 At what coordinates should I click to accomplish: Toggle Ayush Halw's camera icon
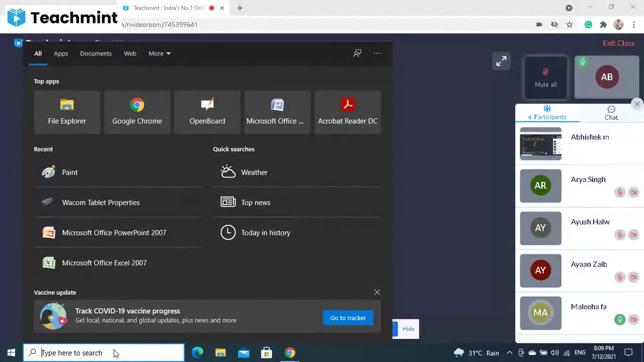[x=633, y=234]
